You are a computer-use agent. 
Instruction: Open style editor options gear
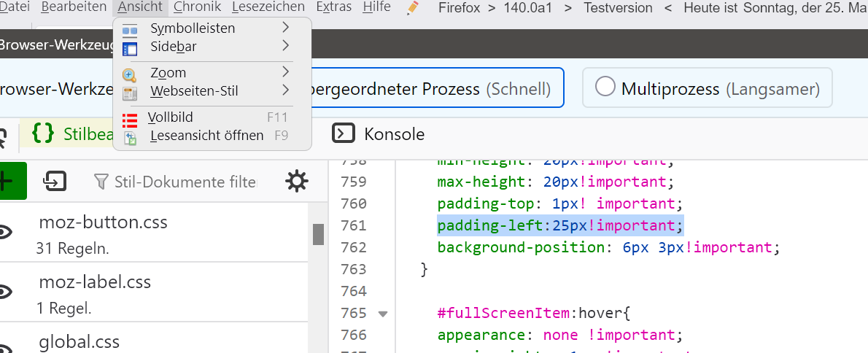click(296, 181)
